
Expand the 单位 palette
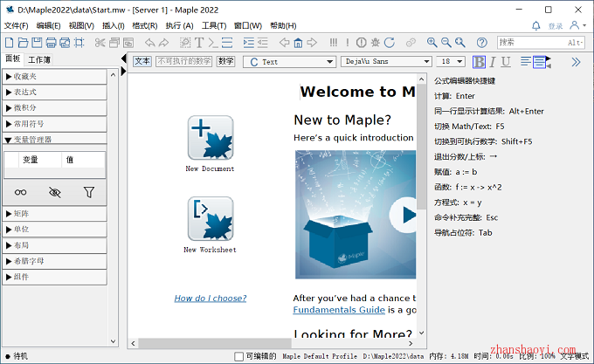tap(54, 230)
